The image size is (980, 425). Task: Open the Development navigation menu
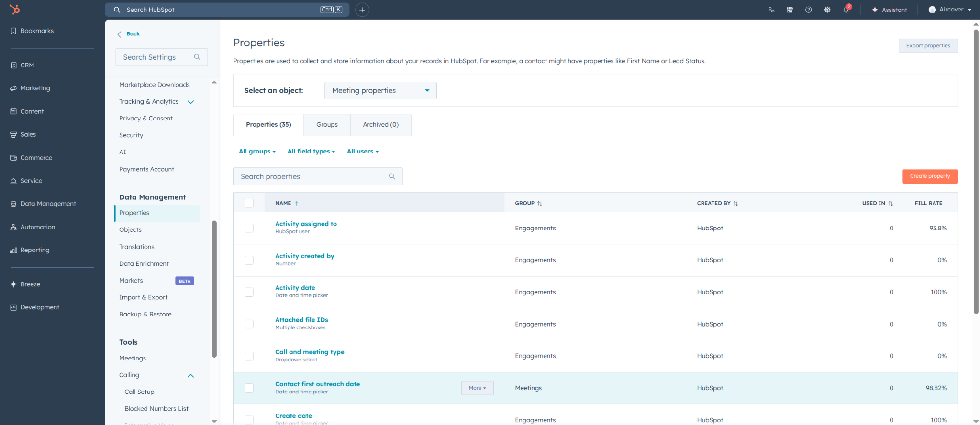(x=35, y=307)
